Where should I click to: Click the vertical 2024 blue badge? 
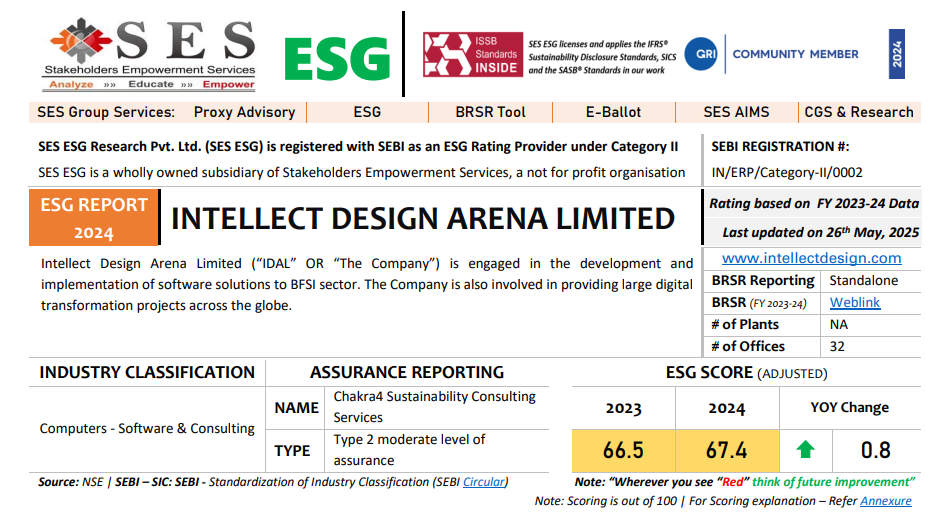897,54
